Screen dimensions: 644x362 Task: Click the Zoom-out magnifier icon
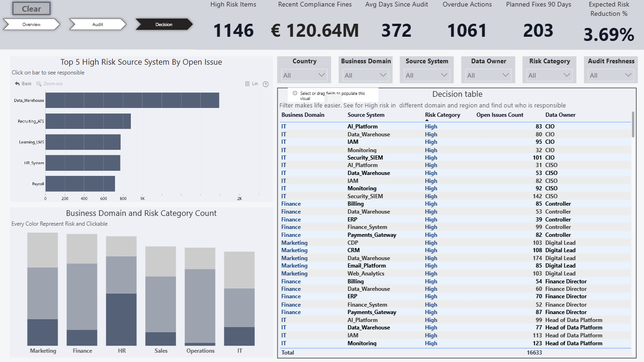[39, 84]
